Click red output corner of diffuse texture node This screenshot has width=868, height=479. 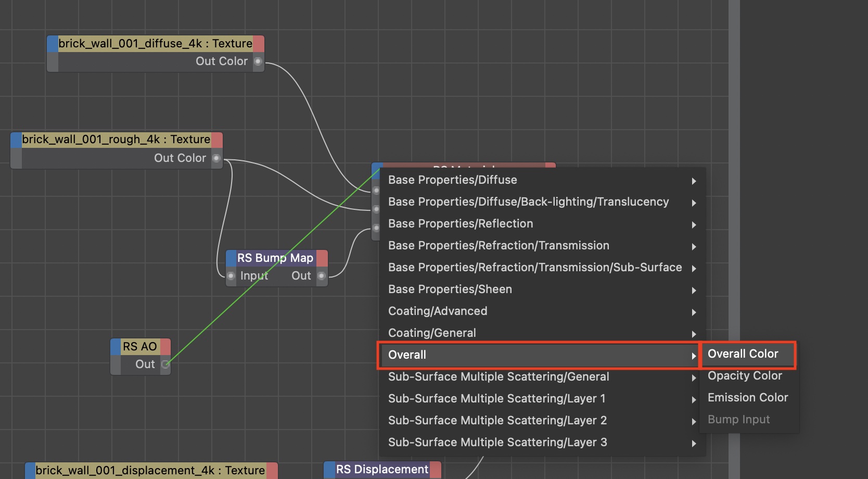point(259,44)
